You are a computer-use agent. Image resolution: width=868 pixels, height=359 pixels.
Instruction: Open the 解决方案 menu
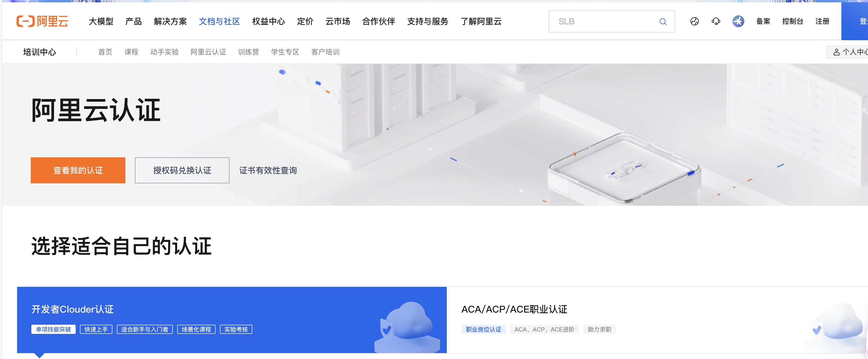click(170, 22)
